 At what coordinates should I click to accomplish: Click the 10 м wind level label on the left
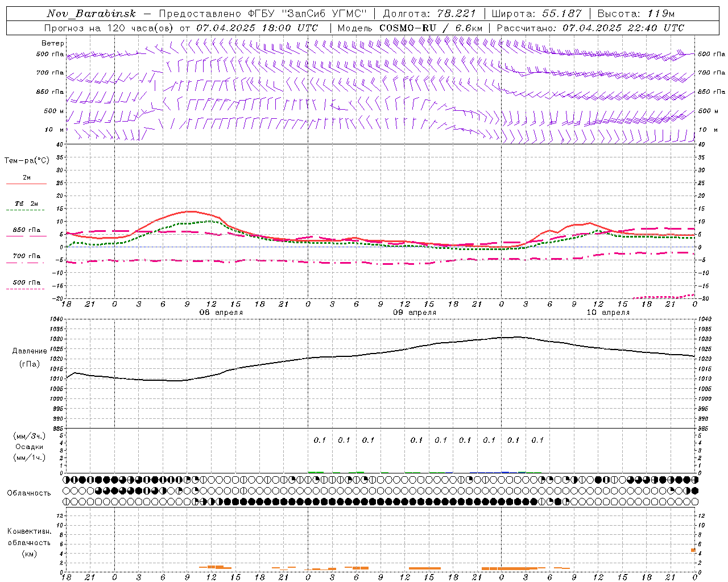tap(55, 130)
